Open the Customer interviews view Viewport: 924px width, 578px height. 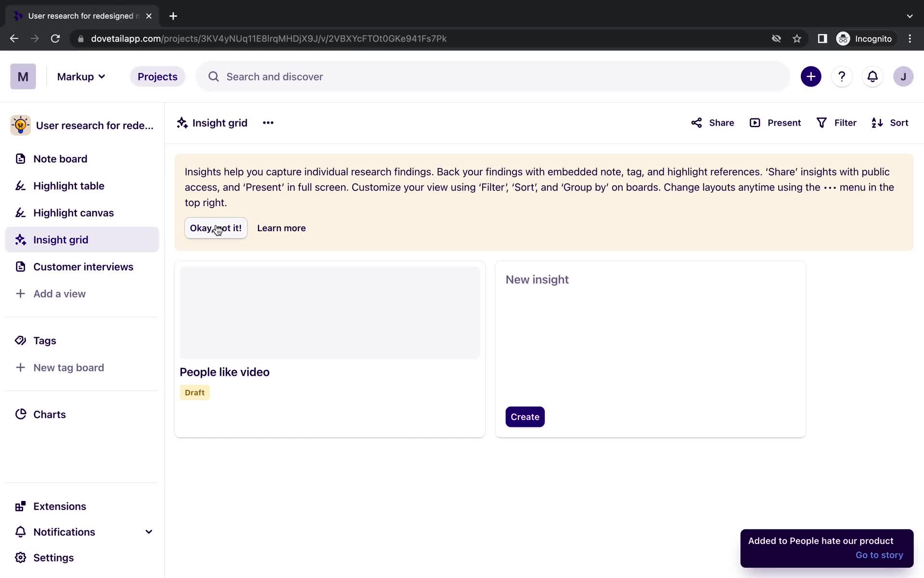click(83, 266)
